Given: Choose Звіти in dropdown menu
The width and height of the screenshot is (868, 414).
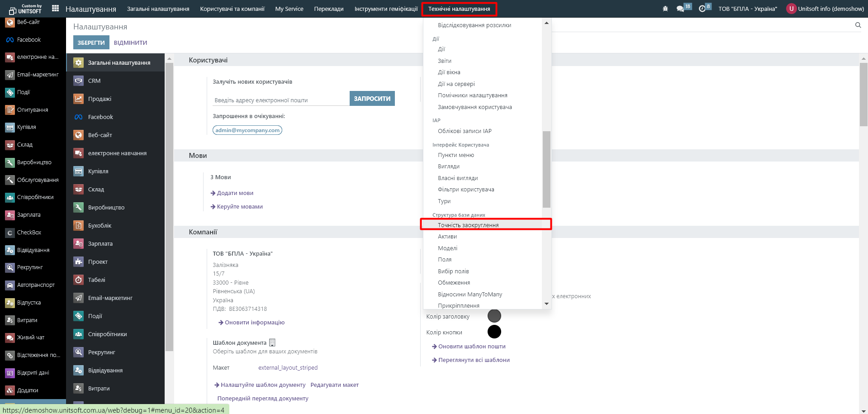Looking at the screenshot, I should (483, 61).
